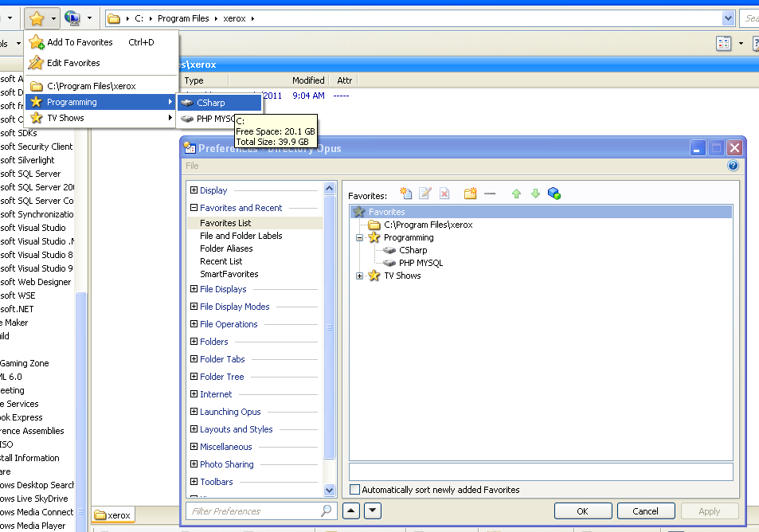759x532 pixels.
Task: Select File and Folder Labels preferences page
Action: tap(241, 236)
